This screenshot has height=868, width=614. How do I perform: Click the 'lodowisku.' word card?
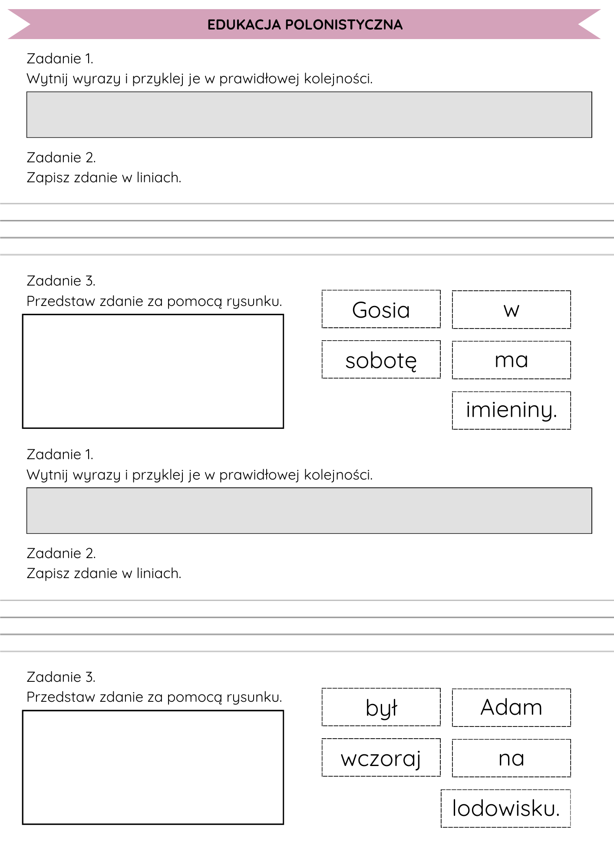(505, 809)
